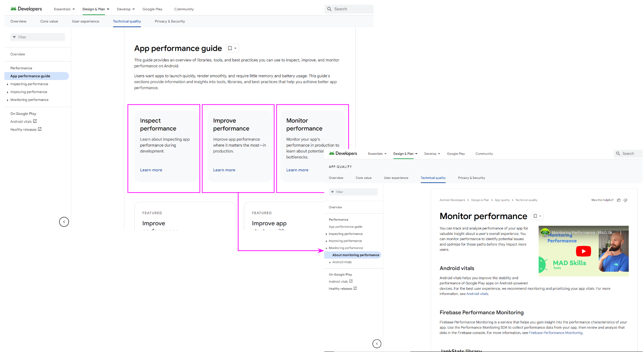
Task: Collapse sidebar arrow button on Monitor performance page
Action: coord(377,344)
